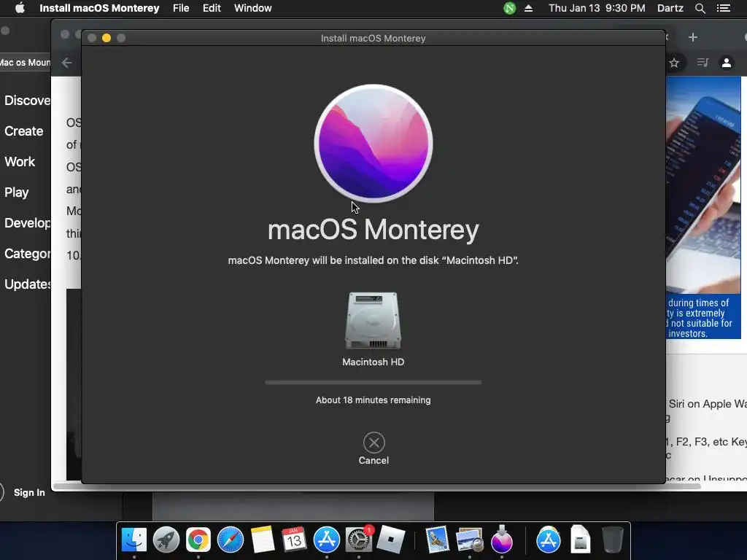Select Discover in App Store sidebar
The image size is (747, 560).
pyautogui.click(x=27, y=101)
